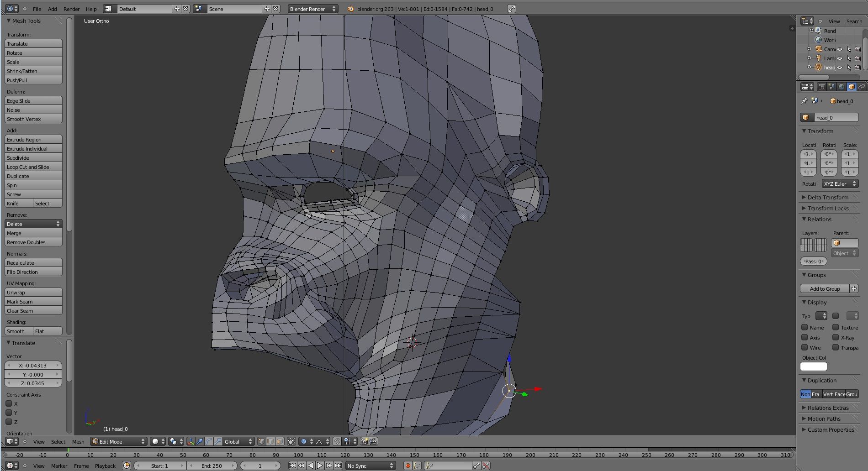This screenshot has height=471, width=868.
Task: Enable the Wire display checkbox
Action: [x=804, y=347]
